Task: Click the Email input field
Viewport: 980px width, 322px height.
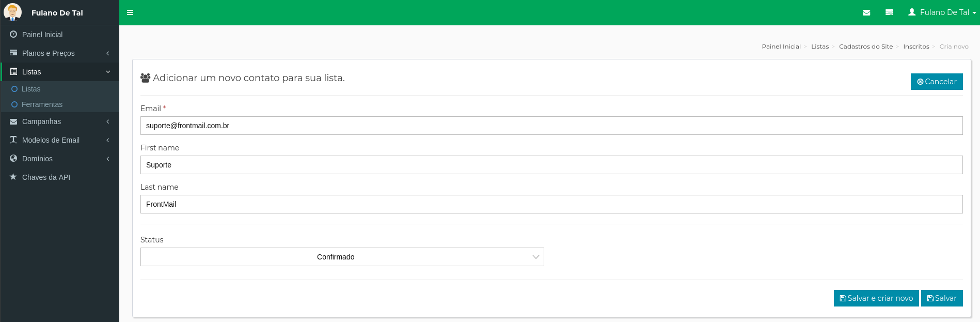Action: [551, 126]
